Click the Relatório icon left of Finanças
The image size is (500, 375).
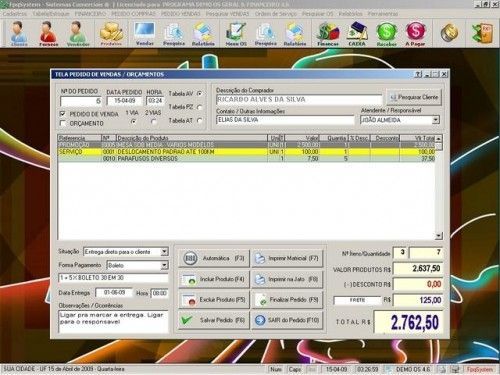(295, 33)
